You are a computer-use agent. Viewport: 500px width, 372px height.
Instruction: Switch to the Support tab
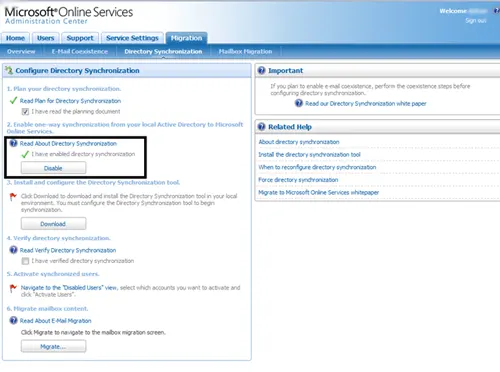(x=80, y=38)
